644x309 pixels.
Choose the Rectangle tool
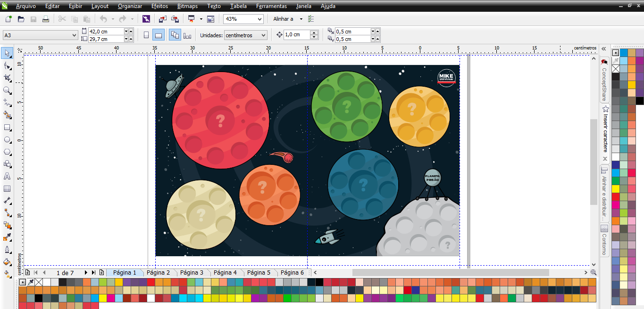[x=7, y=127]
